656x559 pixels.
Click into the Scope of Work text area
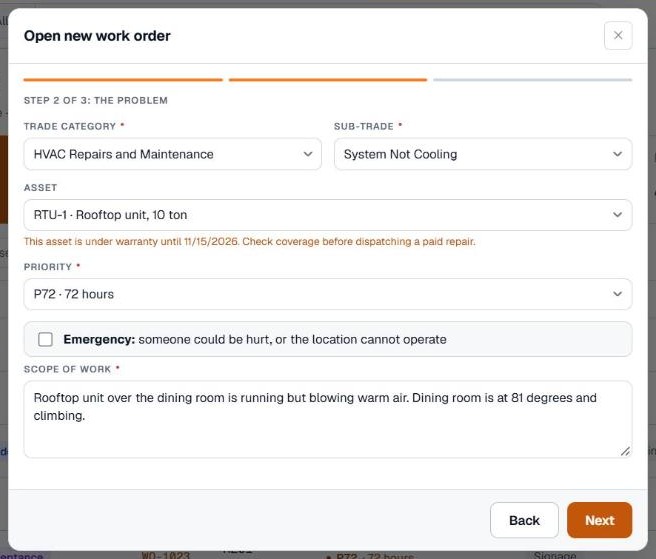(x=328, y=419)
